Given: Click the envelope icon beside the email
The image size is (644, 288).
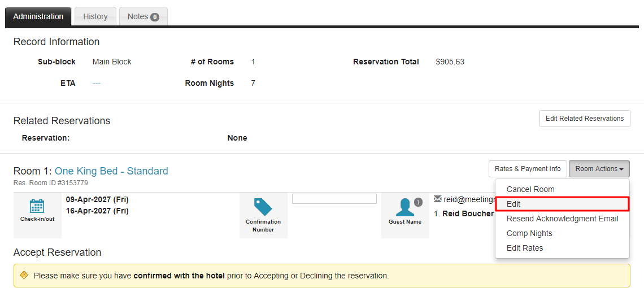Looking at the screenshot, I should tap(437, 199).
